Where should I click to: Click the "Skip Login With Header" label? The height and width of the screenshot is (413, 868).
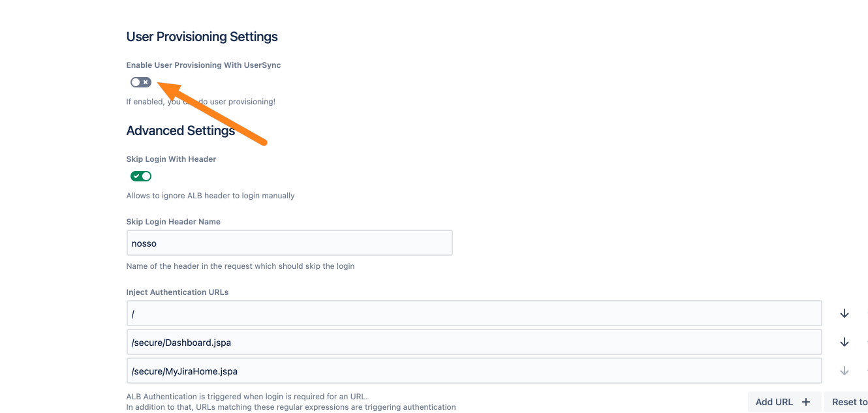[x=171, y=159]
